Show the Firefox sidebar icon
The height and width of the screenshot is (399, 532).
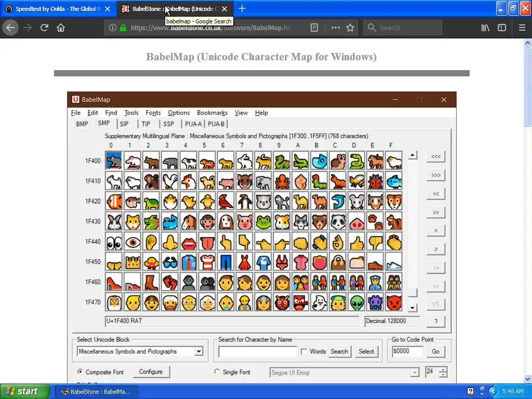tap(502, 28)
